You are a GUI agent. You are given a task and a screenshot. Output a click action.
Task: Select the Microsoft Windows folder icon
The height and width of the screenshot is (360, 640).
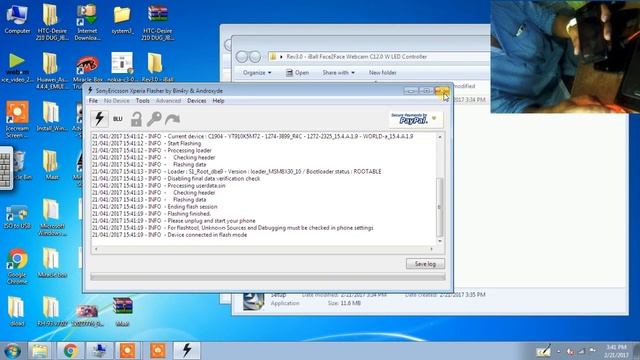pyautogui.click(x=52, y=217)
